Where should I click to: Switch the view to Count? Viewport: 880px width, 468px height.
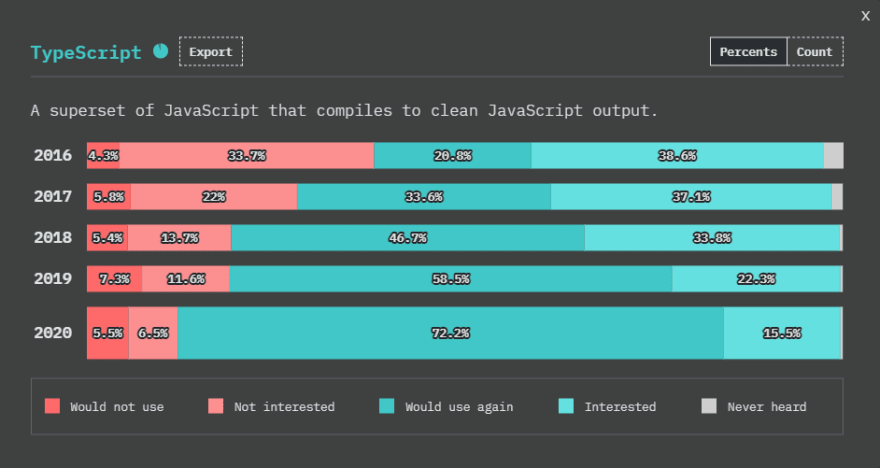[814, 52]
